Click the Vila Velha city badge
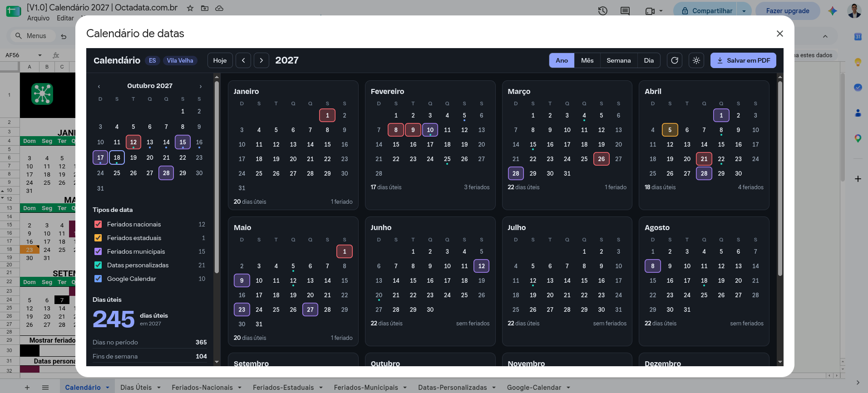The image size is (868, 393). point(180,60)
